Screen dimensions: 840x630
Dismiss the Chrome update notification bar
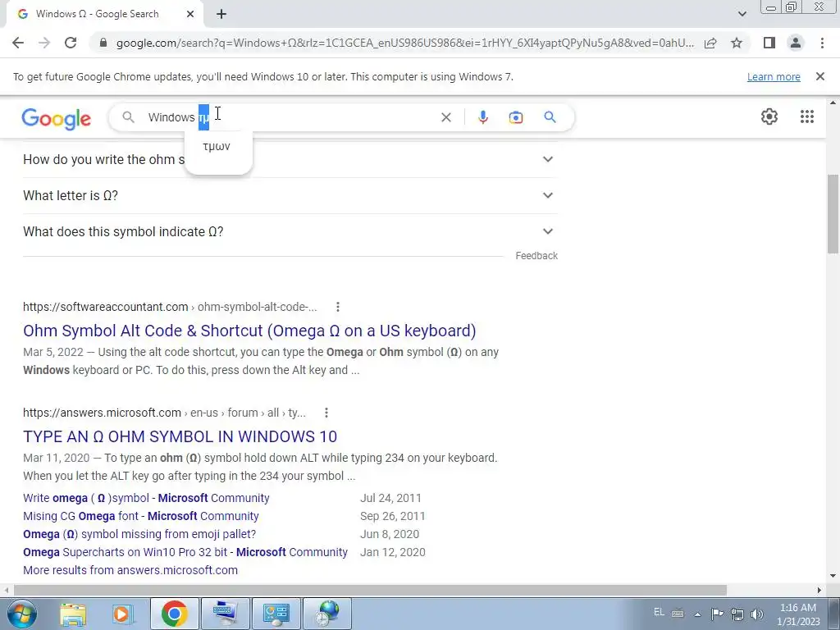819,76
